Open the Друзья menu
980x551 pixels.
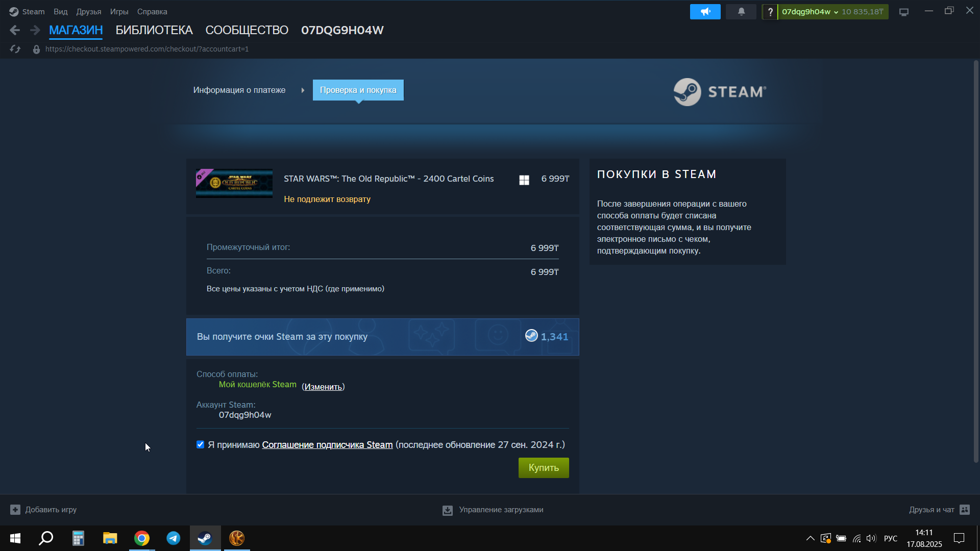pyautogui.click(x=89, y=12)
